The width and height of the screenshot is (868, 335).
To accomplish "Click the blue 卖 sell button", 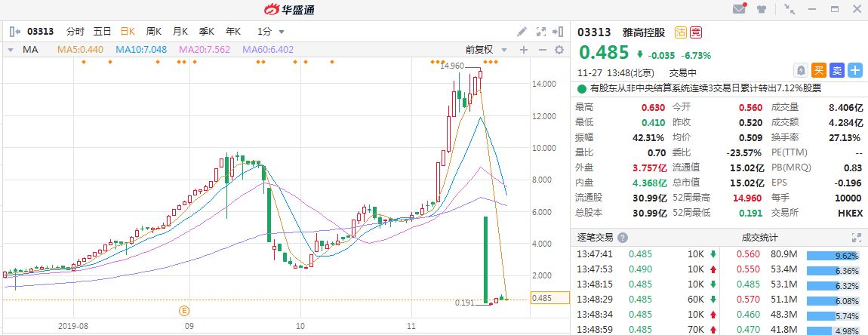I will pos(837,70).
